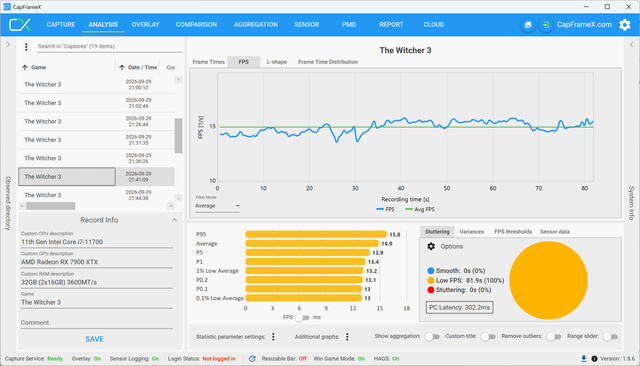Expand the Observed directory side panel
The height and width of the screenshot is (366, 640).
tap(8, 44)
